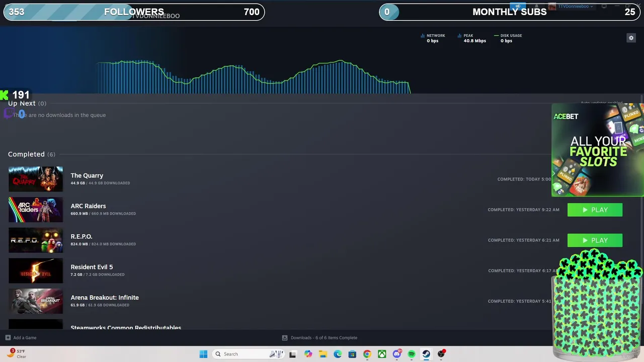Click the ARC Raiders title
Viewport: 644px width, 362px height.
(x=88, y=206)
